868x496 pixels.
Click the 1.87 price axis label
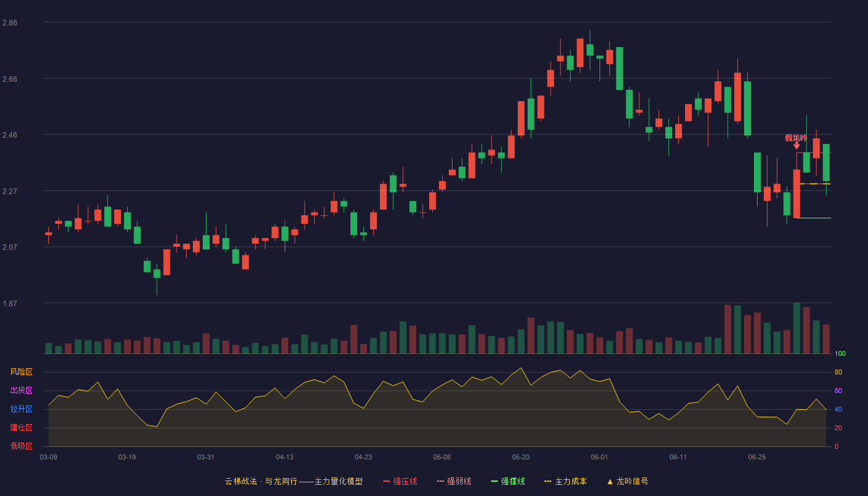(10, 304)
